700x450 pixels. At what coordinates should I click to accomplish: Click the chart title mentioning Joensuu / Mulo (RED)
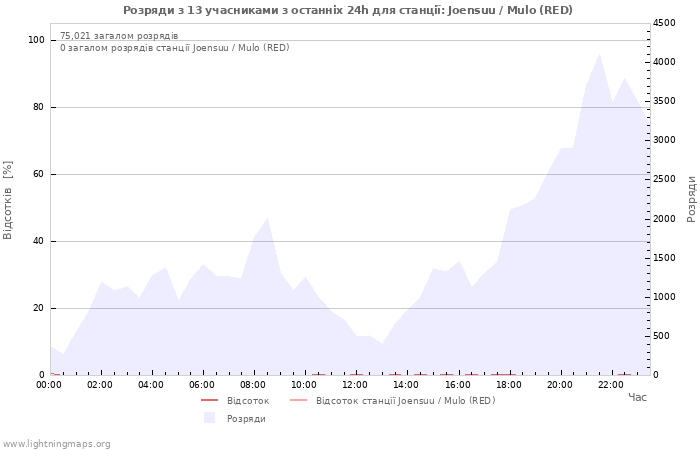point(348,10)
